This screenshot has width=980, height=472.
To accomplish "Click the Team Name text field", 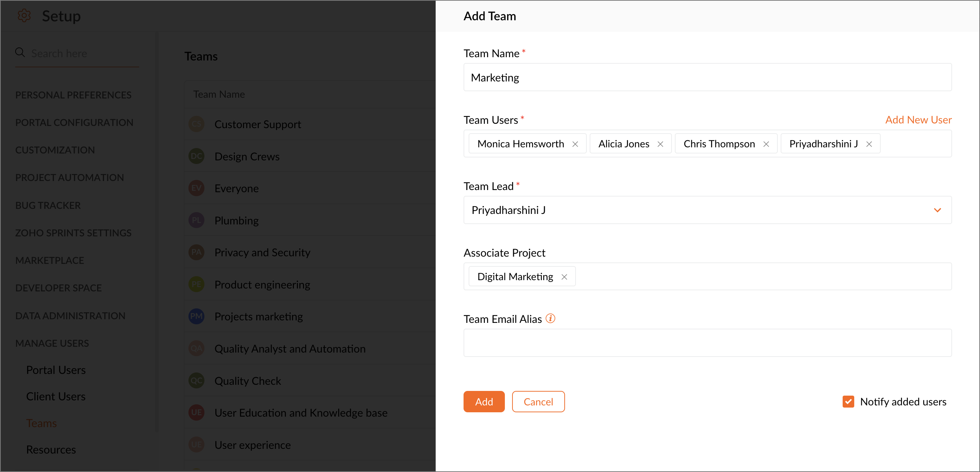I will click(x=707, y=77).
